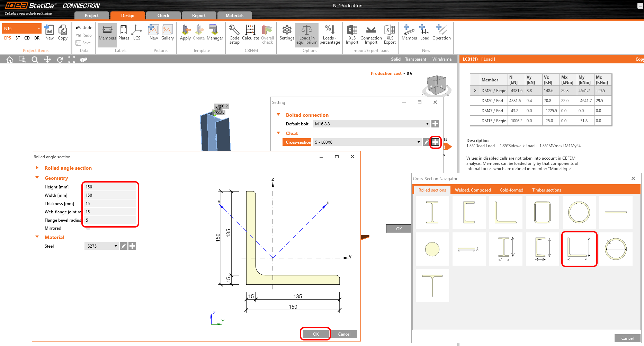Click the XLS Import icon
644x346 pixels.
point(352,33)
